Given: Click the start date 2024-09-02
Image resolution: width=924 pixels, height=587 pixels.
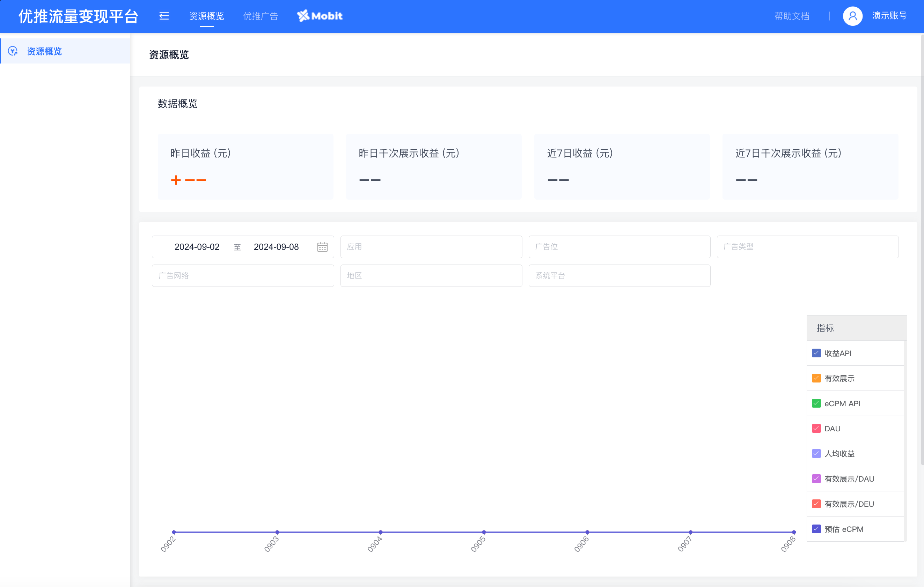Looking at the screenshot, I should coord(197,247).
